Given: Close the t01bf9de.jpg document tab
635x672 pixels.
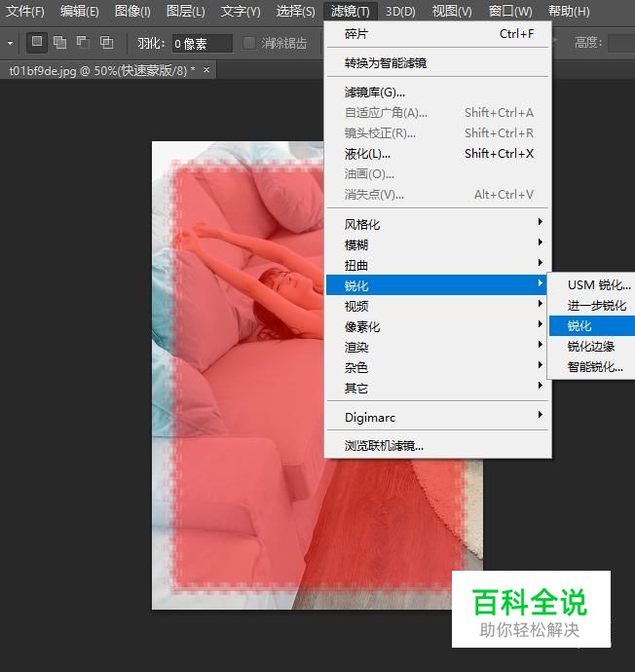Looking at the screenshot, I should click(x=206, y=69).
